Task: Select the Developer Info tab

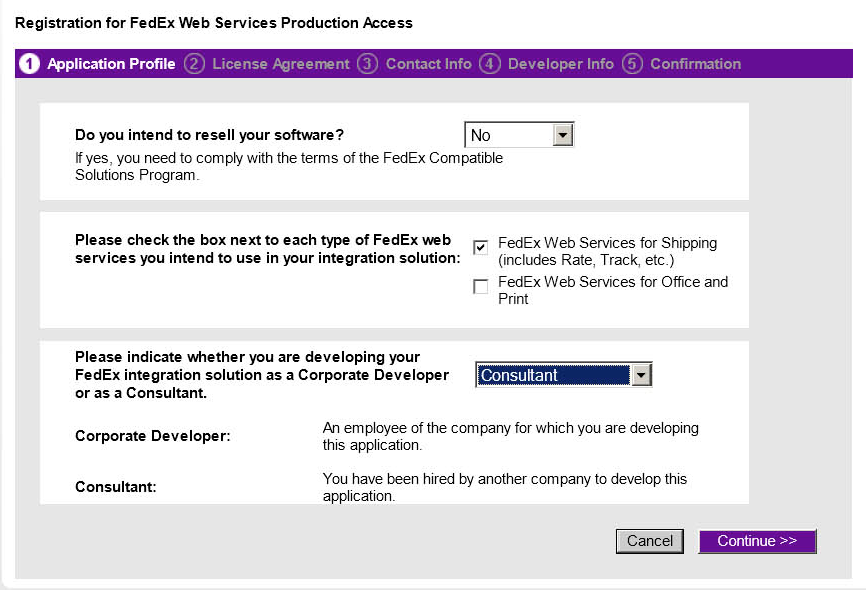Action: [561, 64]
